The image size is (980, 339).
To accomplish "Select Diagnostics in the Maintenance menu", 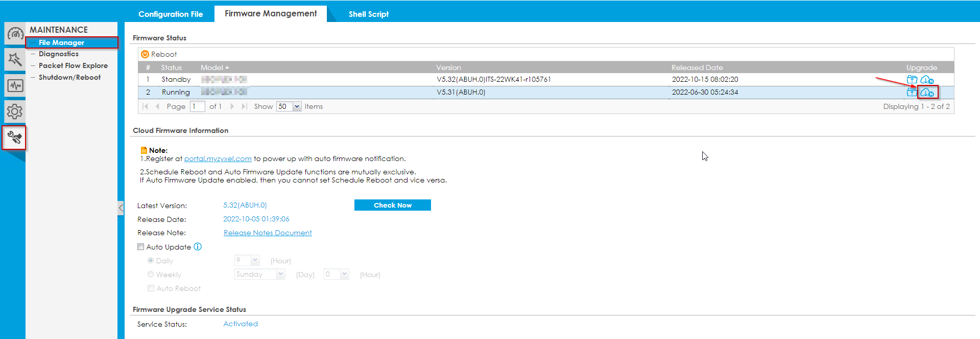I will 59,54.
